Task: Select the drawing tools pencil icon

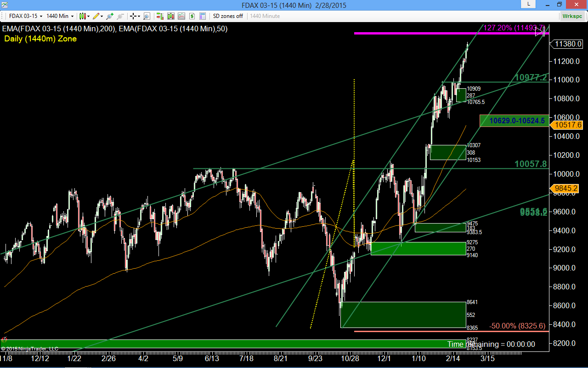Action: pyautogui.click(x=96, y=16)
